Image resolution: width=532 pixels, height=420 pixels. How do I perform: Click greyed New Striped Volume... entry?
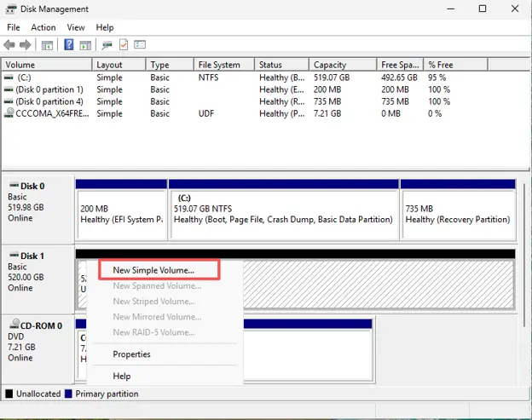153,302
